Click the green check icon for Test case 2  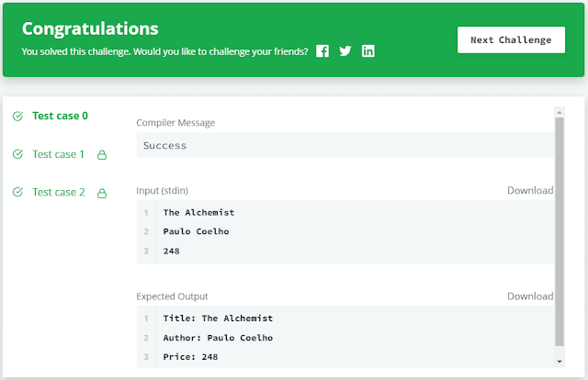click(17, 192)
